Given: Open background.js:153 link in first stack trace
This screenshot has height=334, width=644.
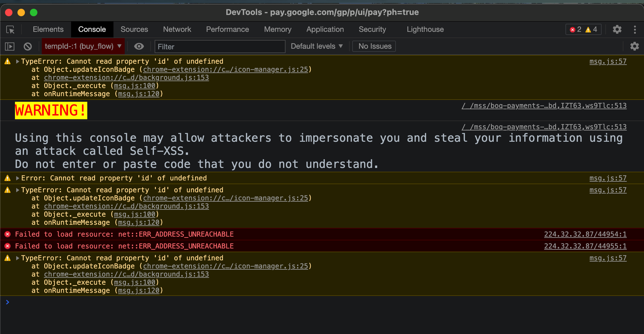Looking at the screenshot, I should coord(126,77).
